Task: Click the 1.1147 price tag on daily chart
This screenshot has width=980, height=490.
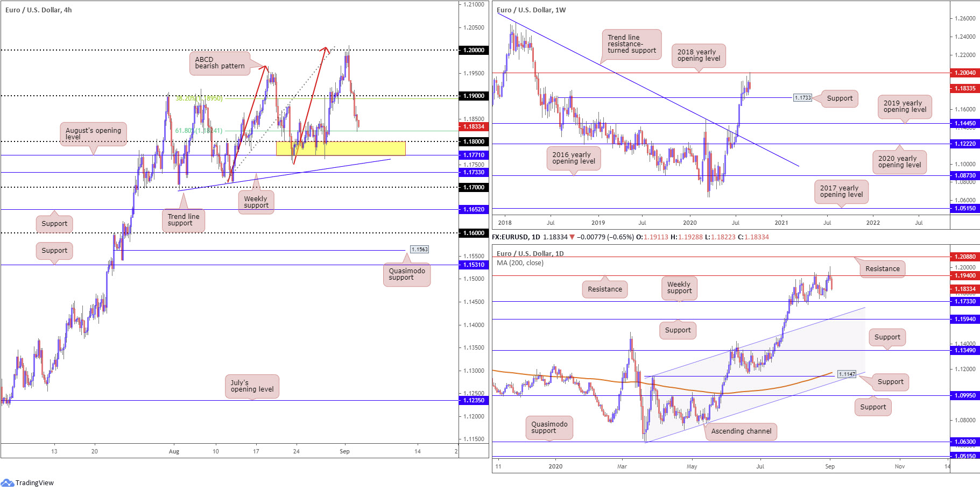Action: click(847, 374)
